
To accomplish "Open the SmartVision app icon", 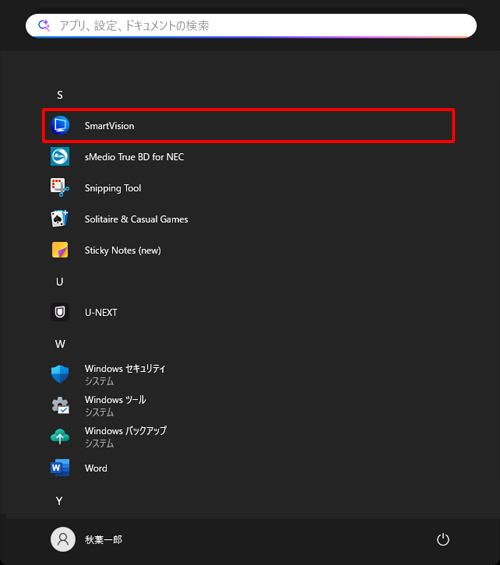I will pos(60,125).
